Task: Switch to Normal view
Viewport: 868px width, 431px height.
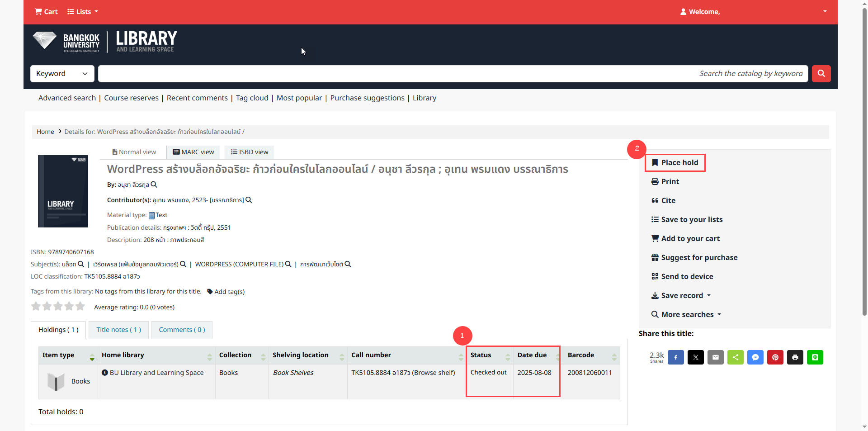Action: (x=134, y=152)
